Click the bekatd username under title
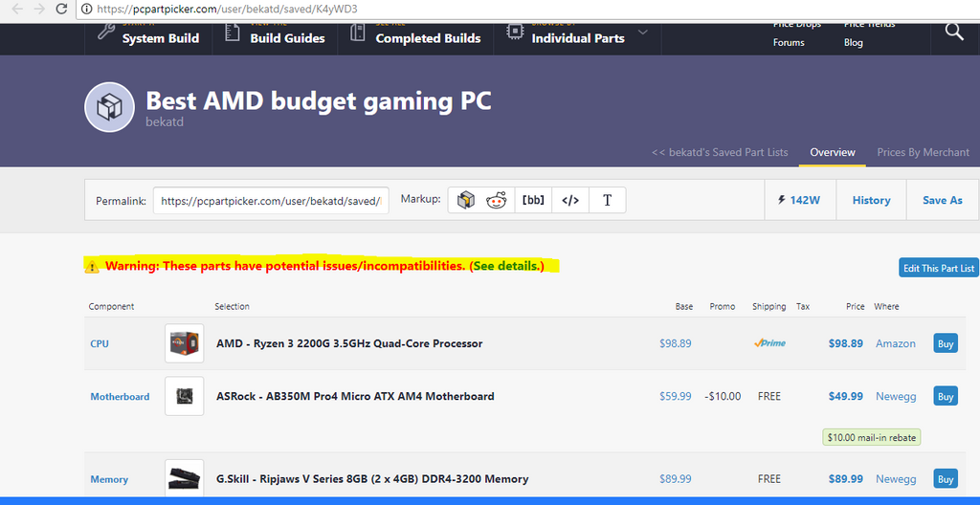This screenshot has height=505, width=980. click(x=165, y=121)
